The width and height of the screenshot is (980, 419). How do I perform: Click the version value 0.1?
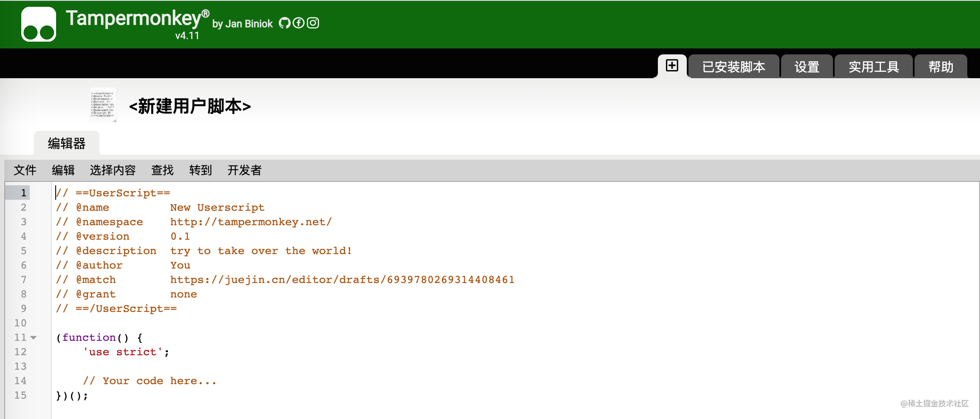pyautogui.click(x=180, y=236)
